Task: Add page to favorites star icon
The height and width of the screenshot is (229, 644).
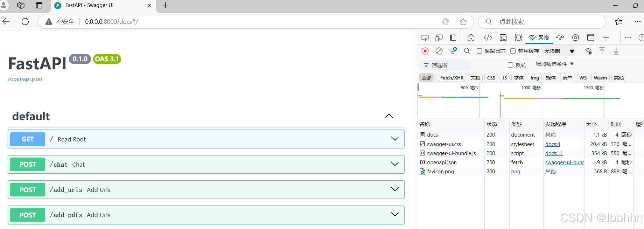Action: pos(463,22)
